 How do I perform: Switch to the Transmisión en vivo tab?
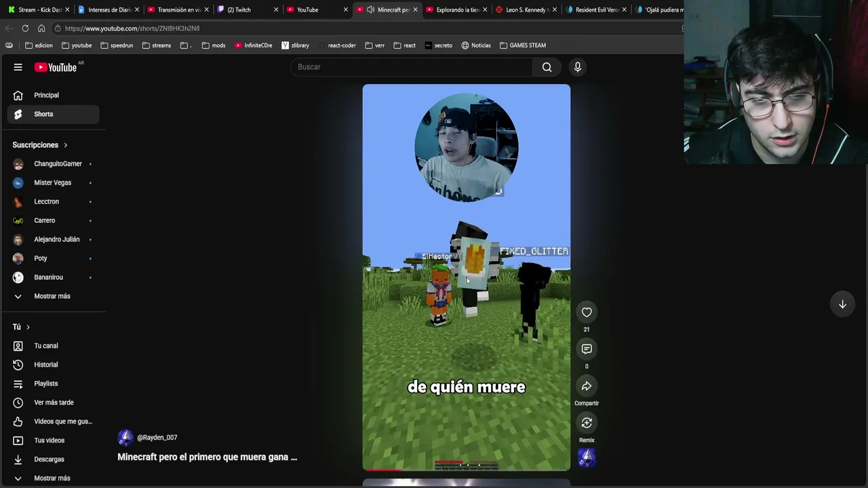[x=177, y=9]
